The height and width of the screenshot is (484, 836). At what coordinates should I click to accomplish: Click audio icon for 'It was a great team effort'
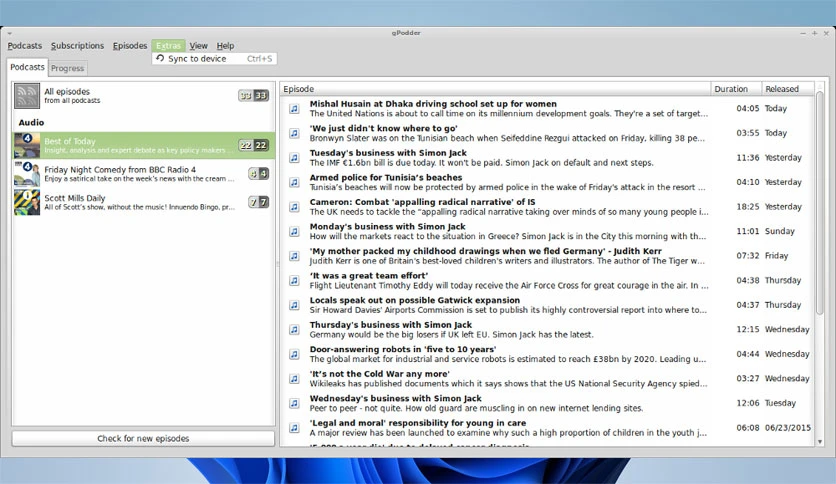point(294,280)
